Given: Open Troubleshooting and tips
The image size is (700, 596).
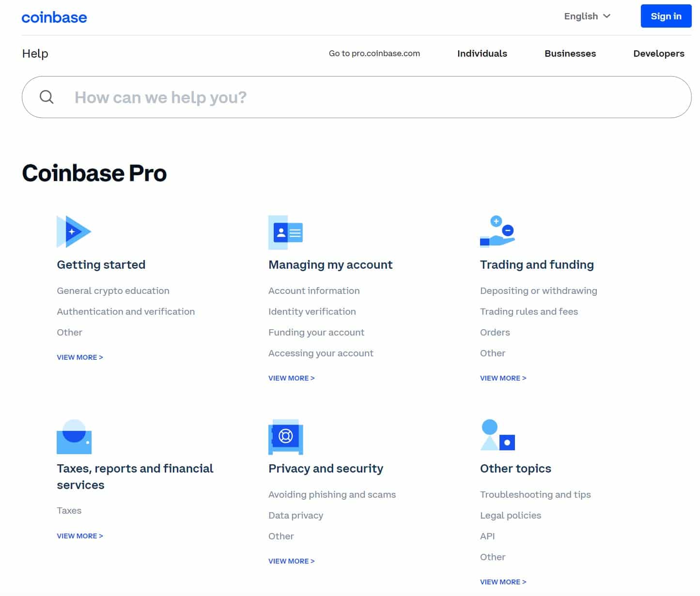Looking at the screenshot, I should (x=535, y=494).
